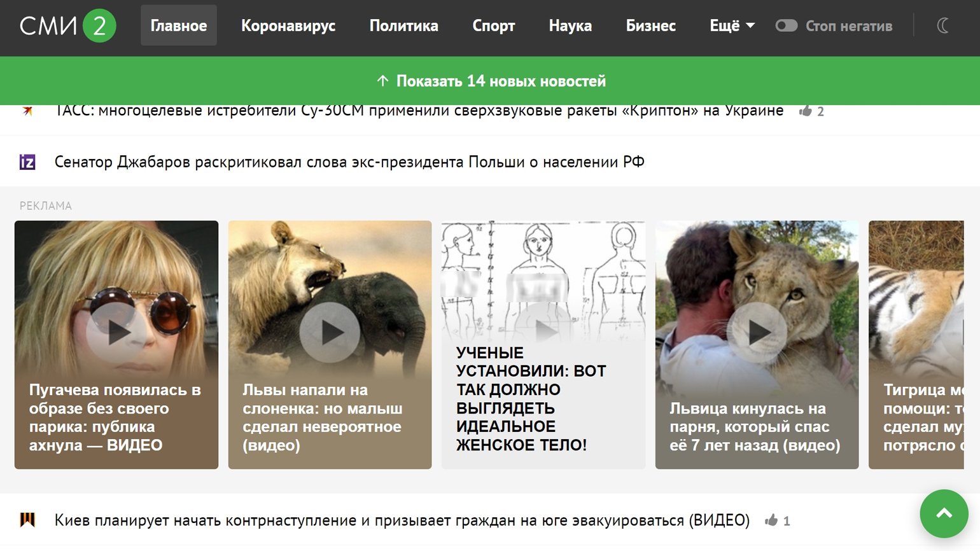Show 14 new news items banner
Image resolution: width=980 pixels, height=551 pixels.
click(490, 81)
